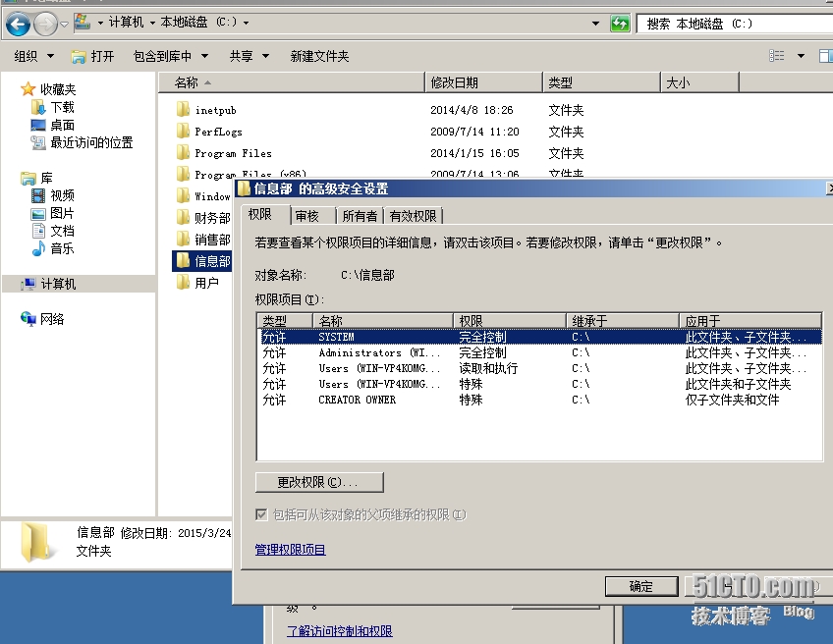Open the 了解访问控制和权限 link
The height and width of the screenshot is (644, 833).
[x=340, y=631]
